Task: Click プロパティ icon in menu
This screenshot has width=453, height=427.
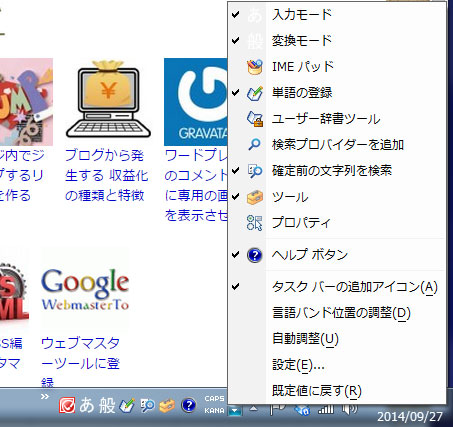Action: tap(255, 223)
